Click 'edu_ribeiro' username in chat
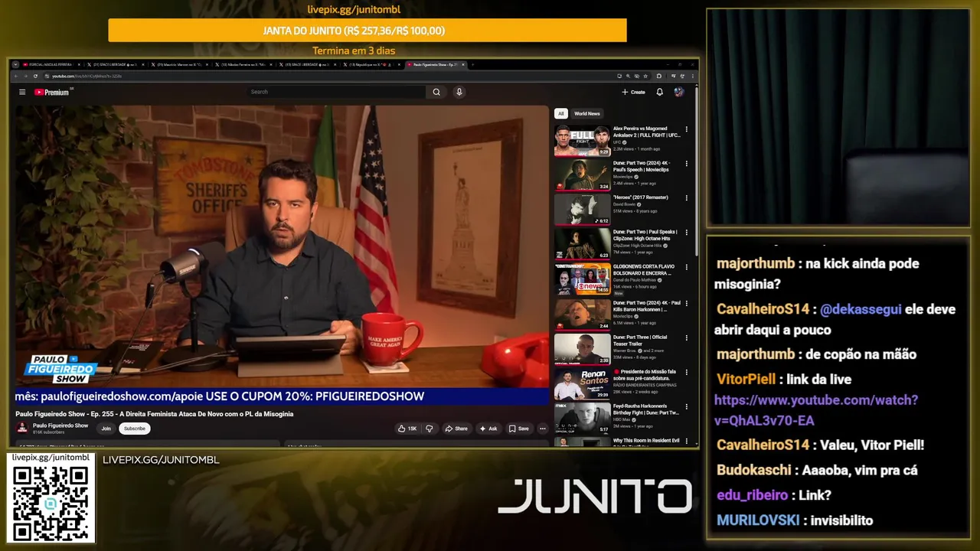 click(752, 495)
